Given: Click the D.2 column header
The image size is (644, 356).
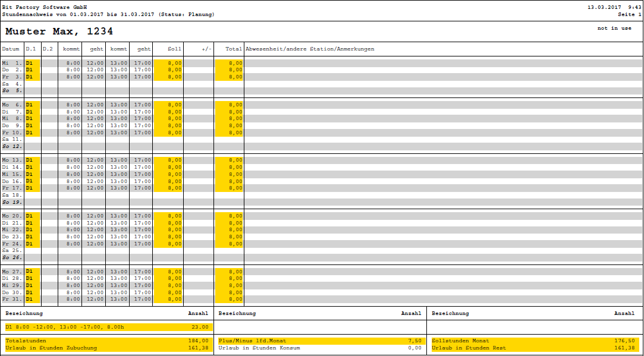Looking at the screenshot, I should pos(48,49).
